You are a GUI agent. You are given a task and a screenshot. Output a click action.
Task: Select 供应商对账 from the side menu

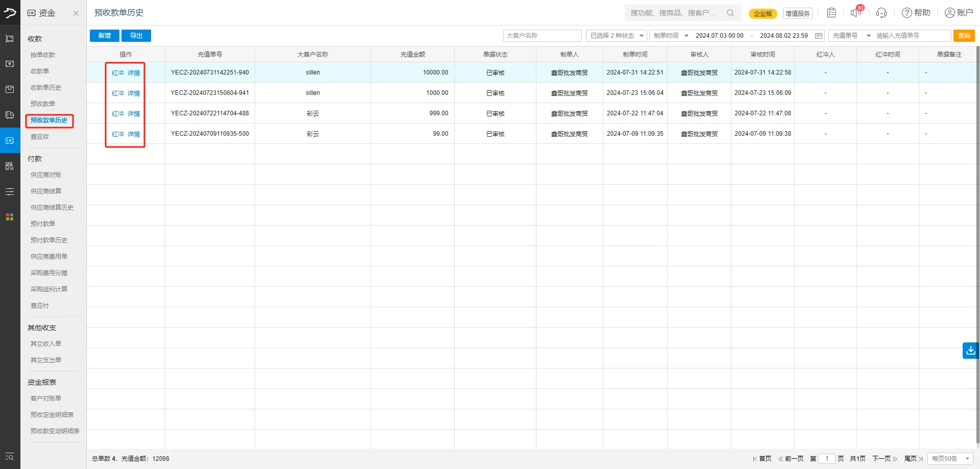tap(46, 175)
